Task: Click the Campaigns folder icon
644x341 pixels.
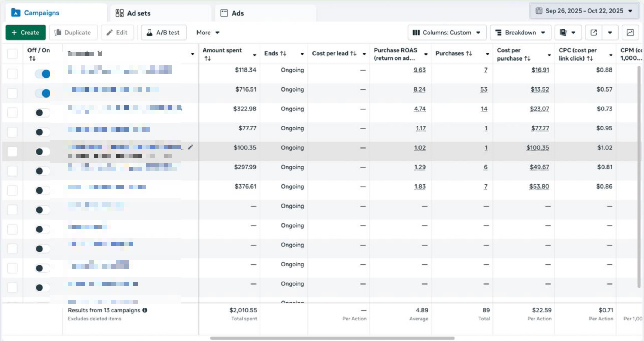Action: (x=16, y=13)
